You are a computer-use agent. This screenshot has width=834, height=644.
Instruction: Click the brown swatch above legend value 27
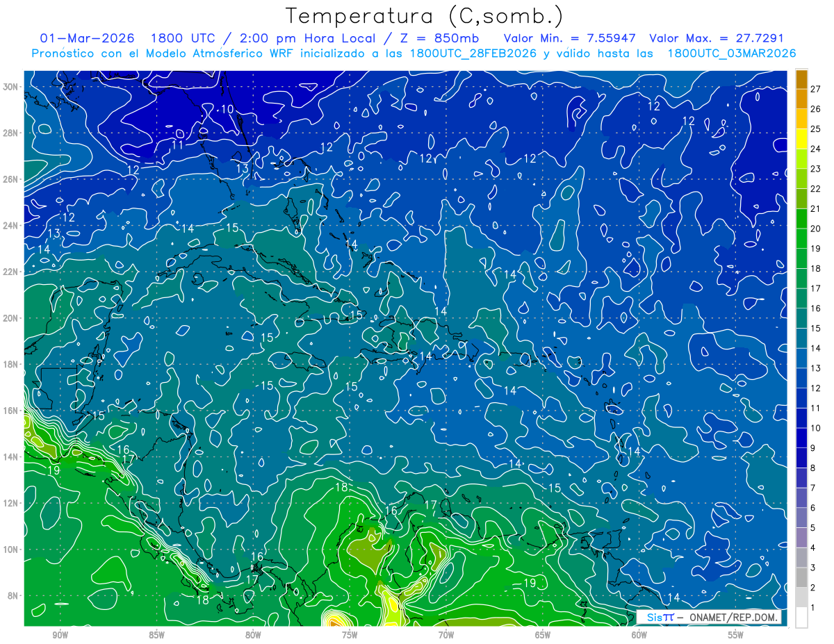click(801, 80)
